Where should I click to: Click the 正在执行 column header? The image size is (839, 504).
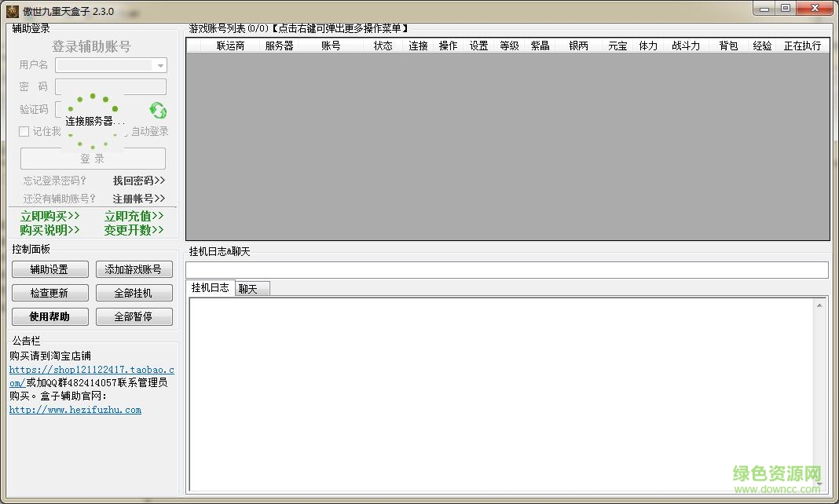(802, 46)
